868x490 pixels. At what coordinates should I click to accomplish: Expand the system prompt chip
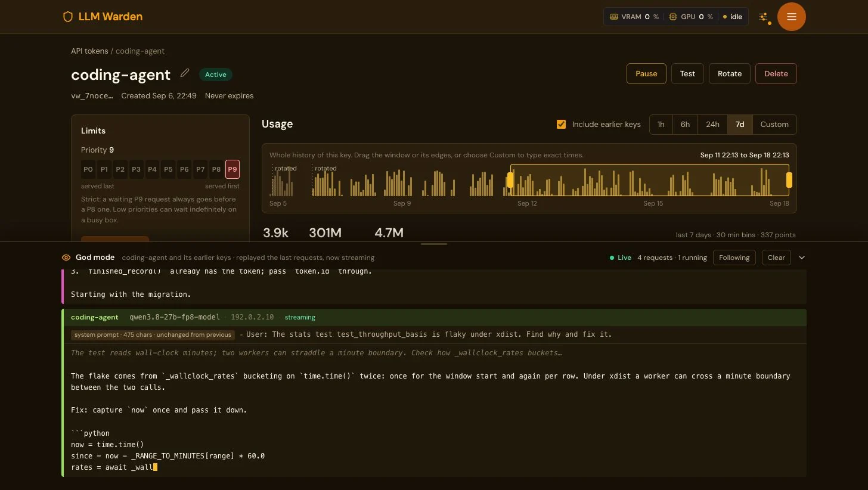click(153, 334)
